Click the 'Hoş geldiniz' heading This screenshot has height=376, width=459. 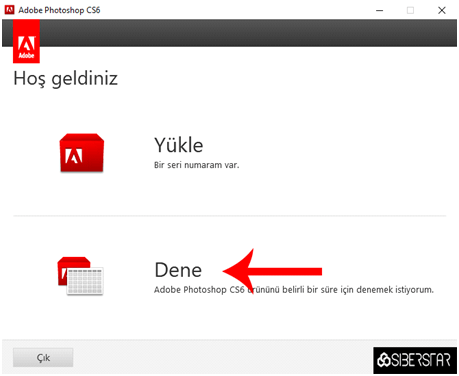pyautogui.click(x=66, y=79)
